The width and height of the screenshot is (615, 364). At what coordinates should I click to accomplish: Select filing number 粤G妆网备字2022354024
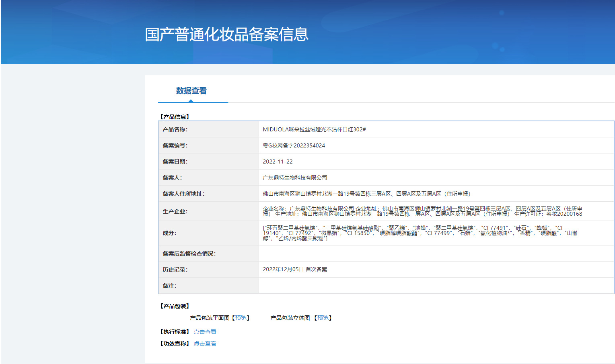coord(294,145)
